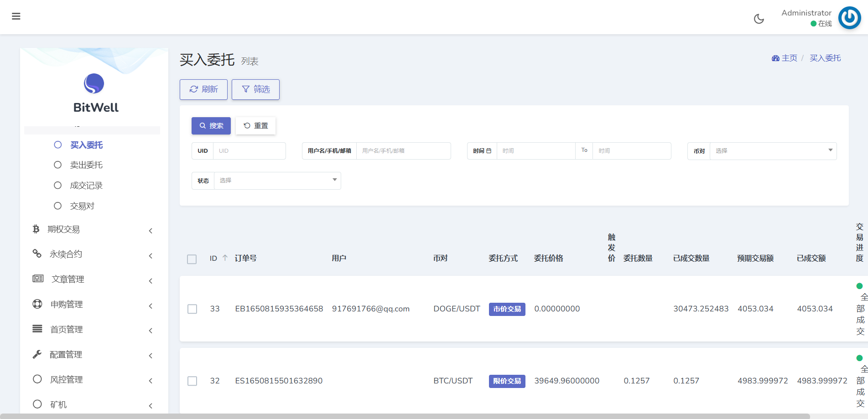Click the ID column sort arrow
This screenshot has height=419, width=868.
tap(225, 258)
